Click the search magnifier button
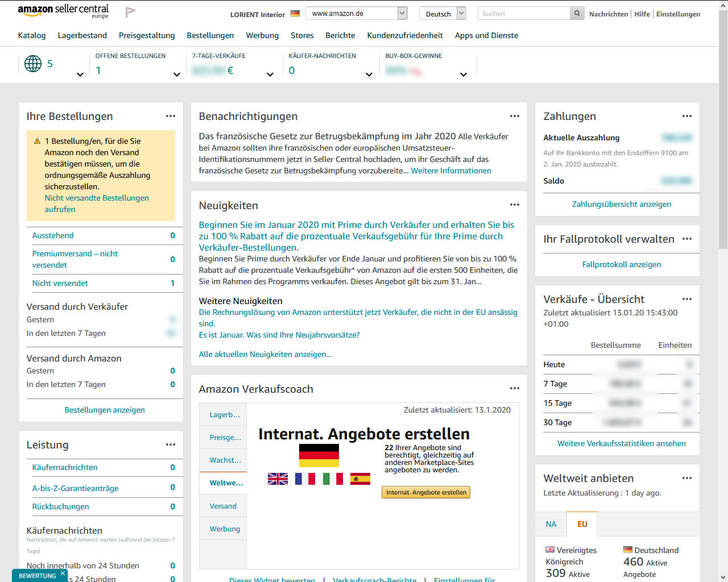The height and width of the screenshot is (582, 728). coord(577,14)
